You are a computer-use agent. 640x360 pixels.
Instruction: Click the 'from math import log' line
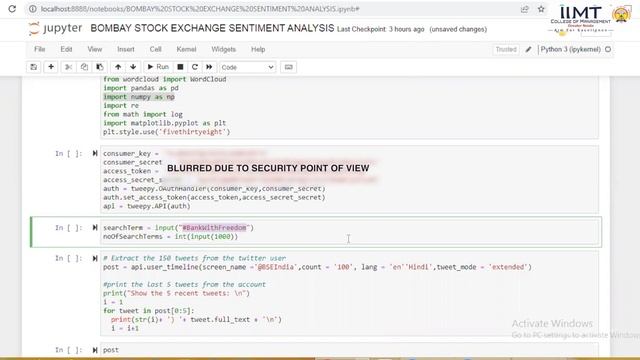click(143, 114)
